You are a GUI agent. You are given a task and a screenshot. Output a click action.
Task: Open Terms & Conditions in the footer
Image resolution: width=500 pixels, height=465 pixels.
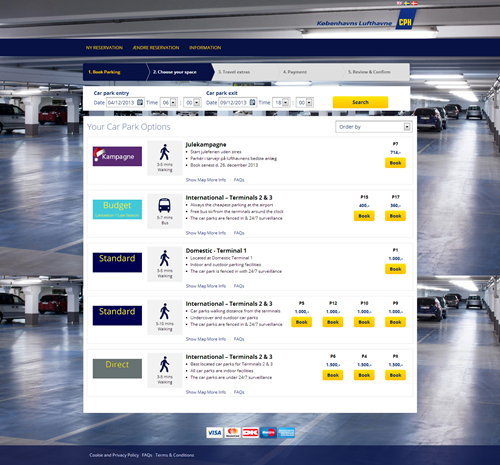(174, 455)
